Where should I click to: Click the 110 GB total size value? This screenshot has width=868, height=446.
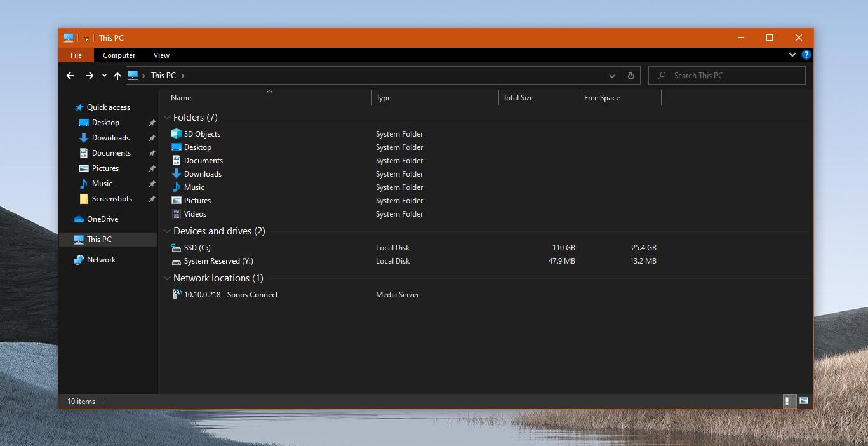pyautogui.click(x=564, y=248)
